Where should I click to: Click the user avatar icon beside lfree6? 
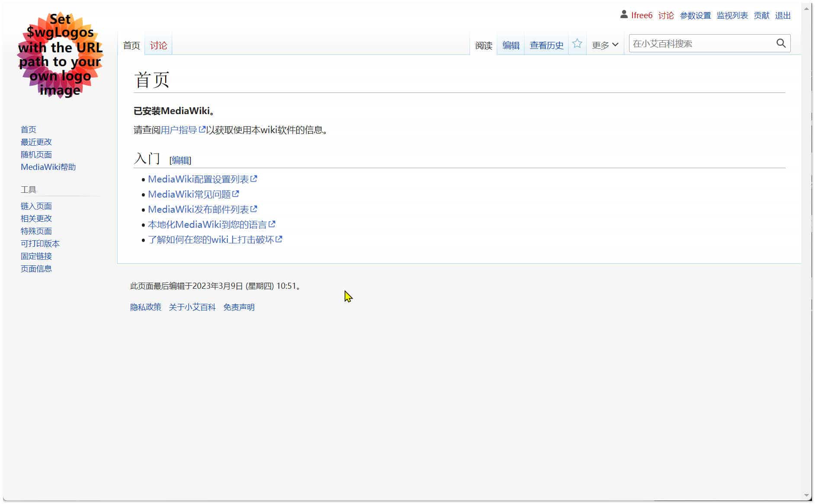[x=623, y=15]
